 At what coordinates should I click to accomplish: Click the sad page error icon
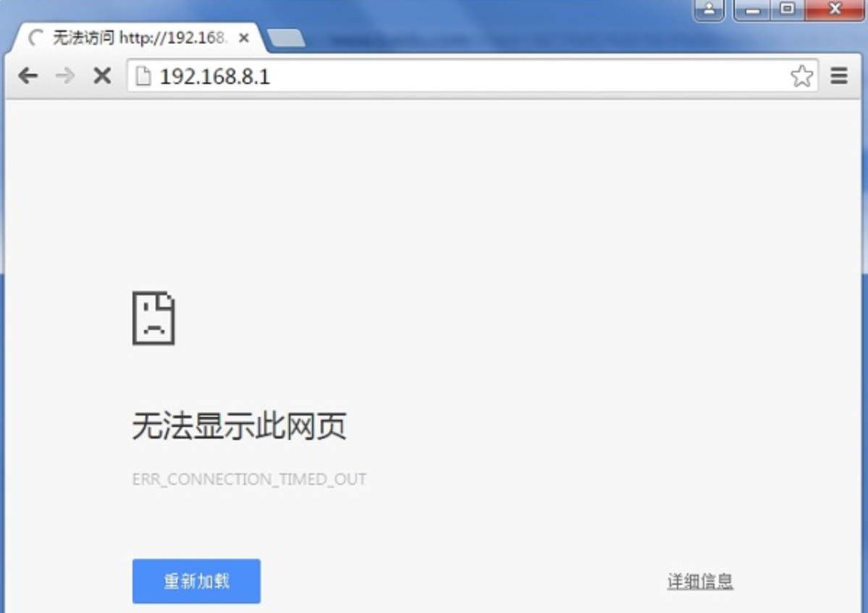click(x=153, y=318)
